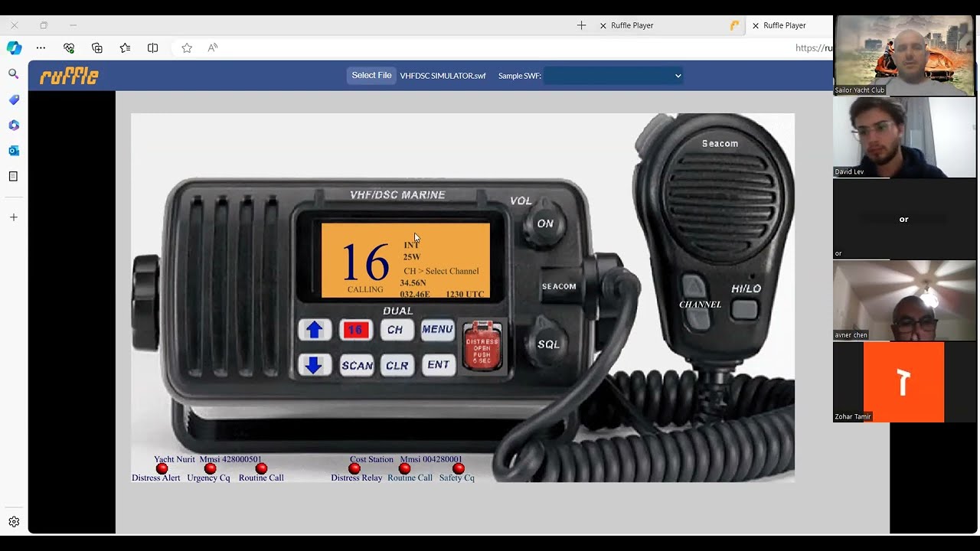980x551 pixels.
Task: Open a new browser tab
Action: (x=581, y=25)
